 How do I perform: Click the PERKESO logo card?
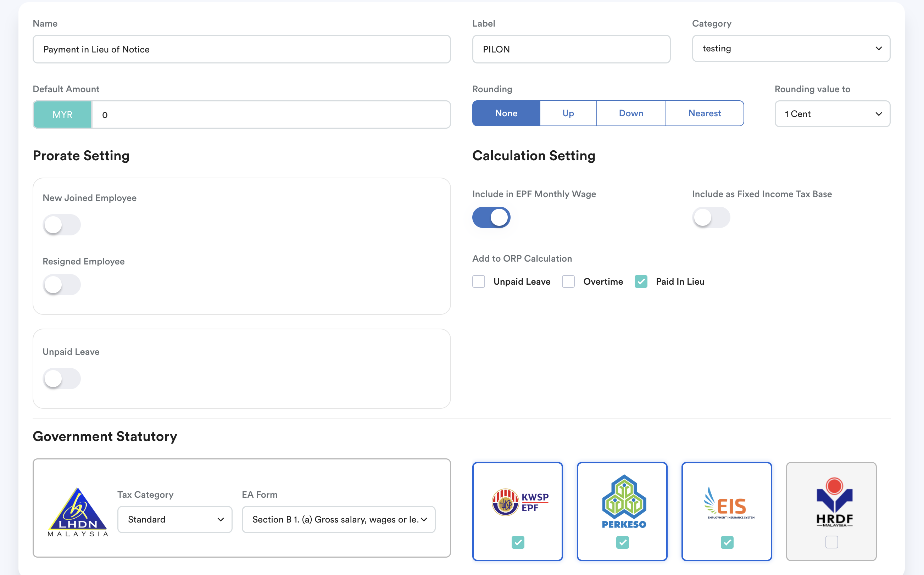[x=622, y=502]
